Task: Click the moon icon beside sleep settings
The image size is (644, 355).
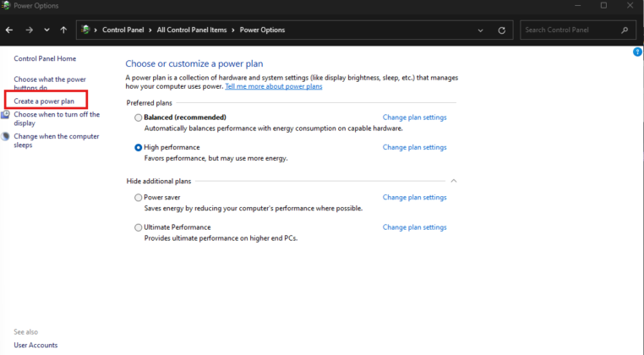Action: (x=6, y=136)
